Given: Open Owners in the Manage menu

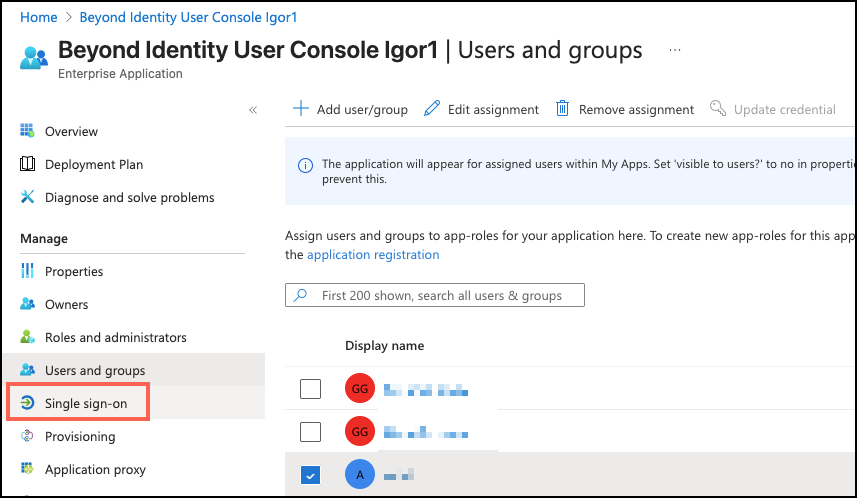Looking at the screenshot, I should 66,304.
